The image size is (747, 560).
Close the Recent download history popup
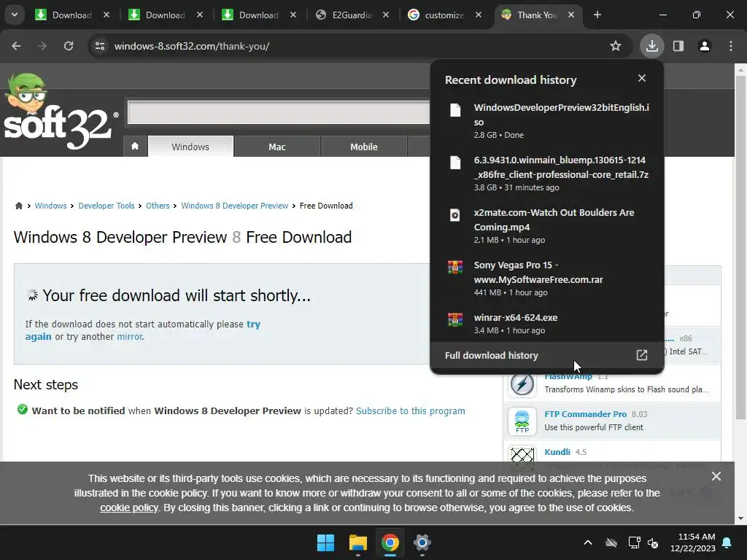coord(642,78)
